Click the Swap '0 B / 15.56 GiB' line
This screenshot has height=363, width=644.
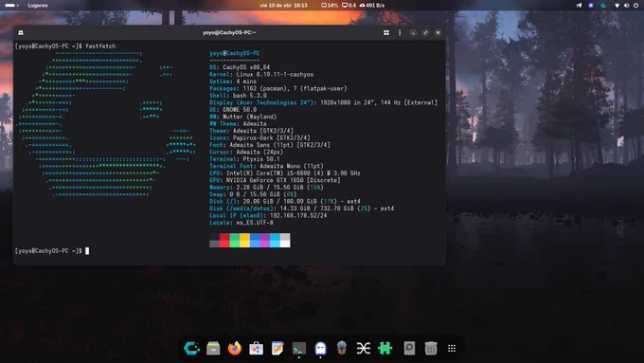(253, 194)
